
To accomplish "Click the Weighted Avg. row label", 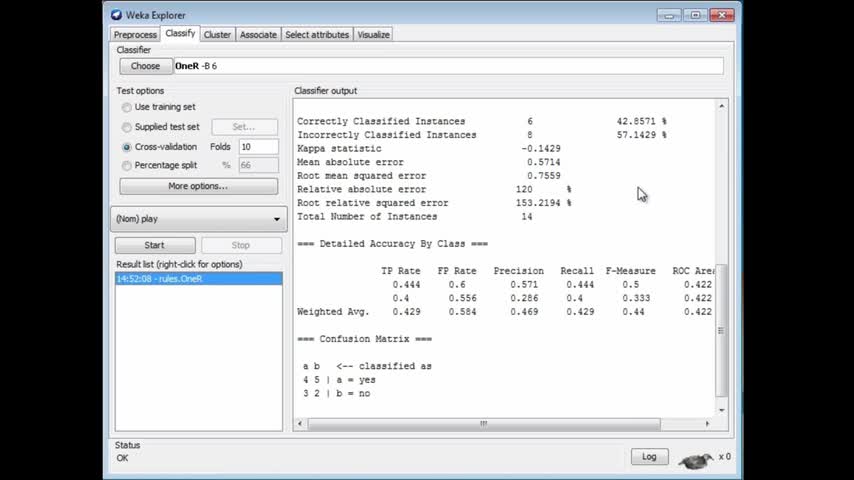I will click(x=333, y=312).
